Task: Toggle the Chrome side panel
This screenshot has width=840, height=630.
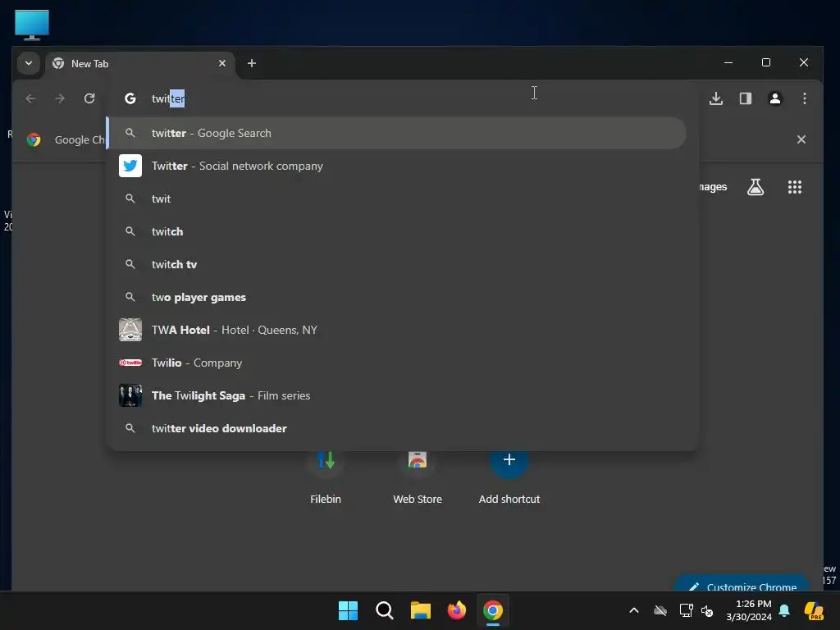Action: [745, 98]
